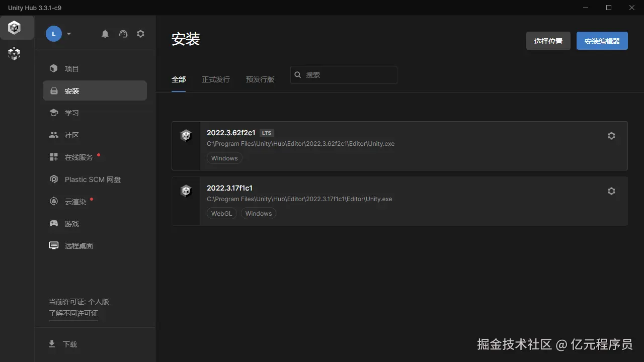This screenshot has width=644, height=362.
Task: Maximize the Unity Hub window
Action: 609,8
